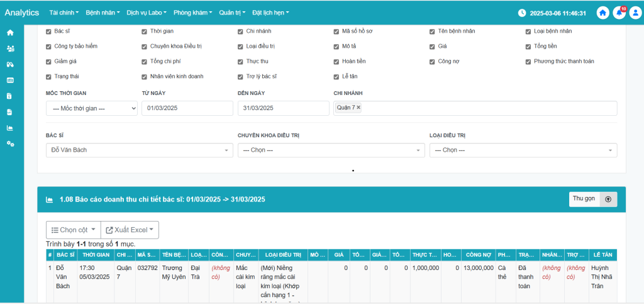
Task: Click the area chart icon in sidebar
Action: 10,128
